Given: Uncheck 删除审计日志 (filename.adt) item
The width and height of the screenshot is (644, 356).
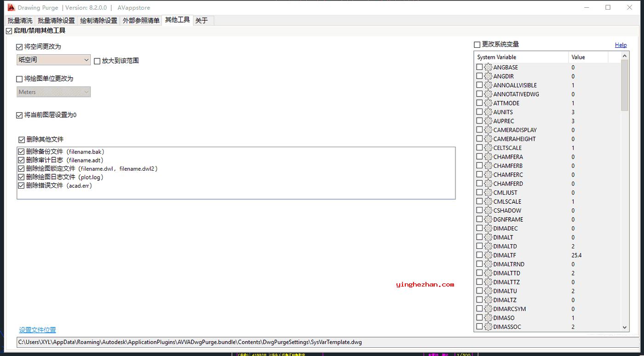Looking at the screenshot, I should (21, 160).
